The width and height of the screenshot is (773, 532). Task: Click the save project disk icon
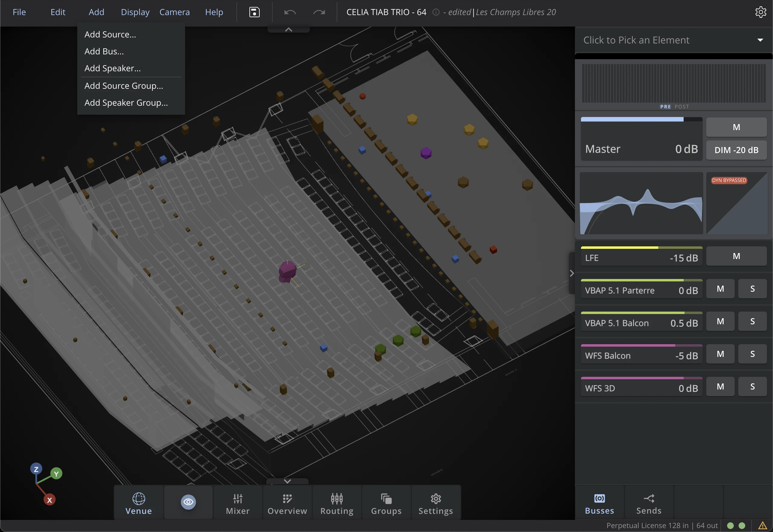254,12
